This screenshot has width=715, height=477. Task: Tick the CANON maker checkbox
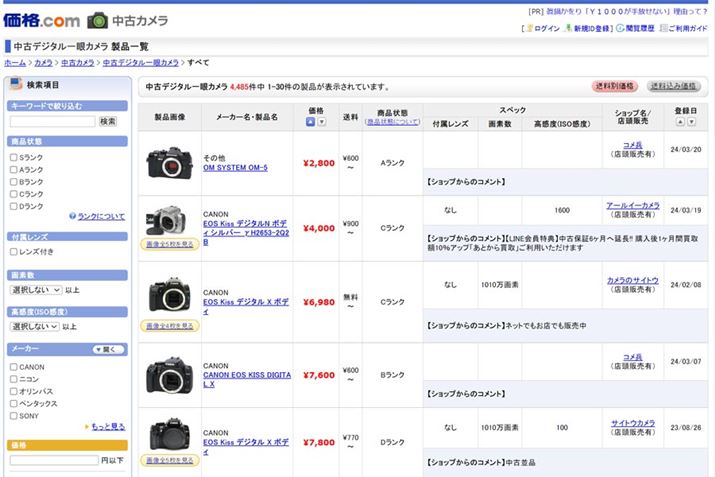13,367
